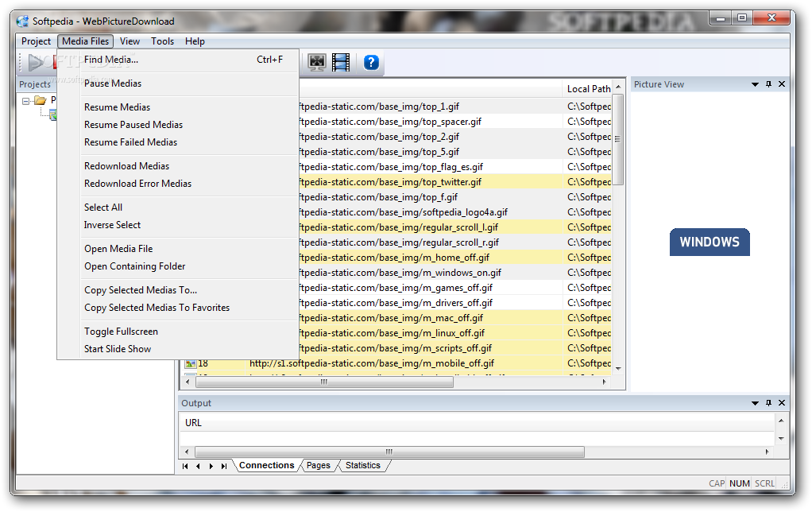Click the Output vertical scroll down arrow
The width and height of the screenshot is (812, 512).
pos(781,438)
